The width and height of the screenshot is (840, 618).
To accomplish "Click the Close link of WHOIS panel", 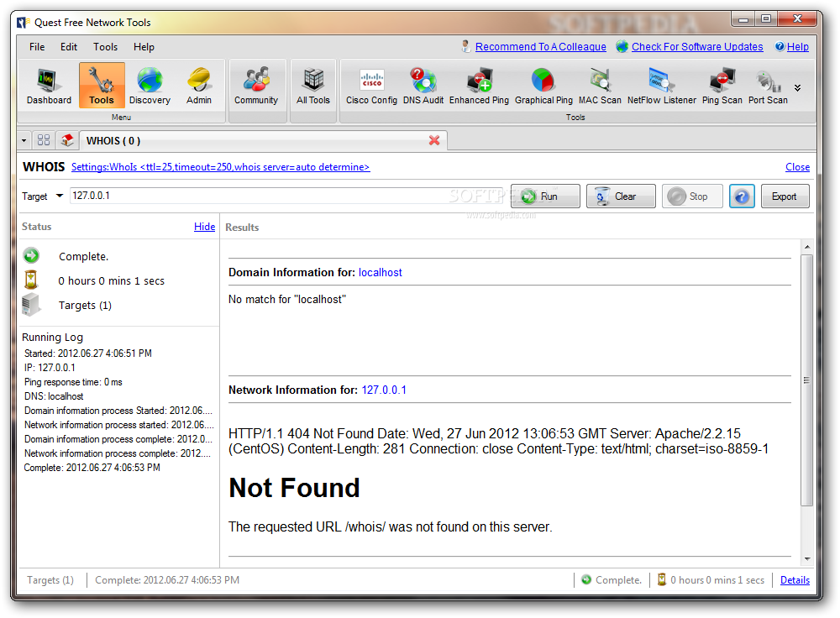I will point(797,167).
